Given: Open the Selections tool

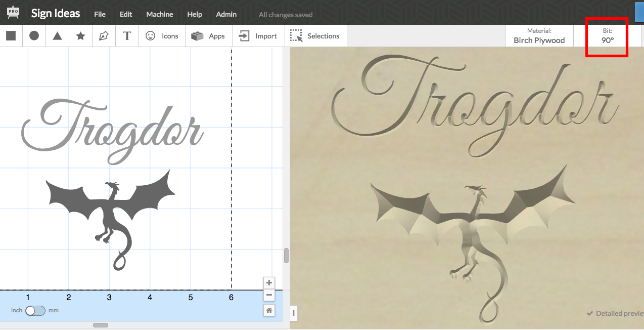Looking at the screenshot, I should click(315, 36).
